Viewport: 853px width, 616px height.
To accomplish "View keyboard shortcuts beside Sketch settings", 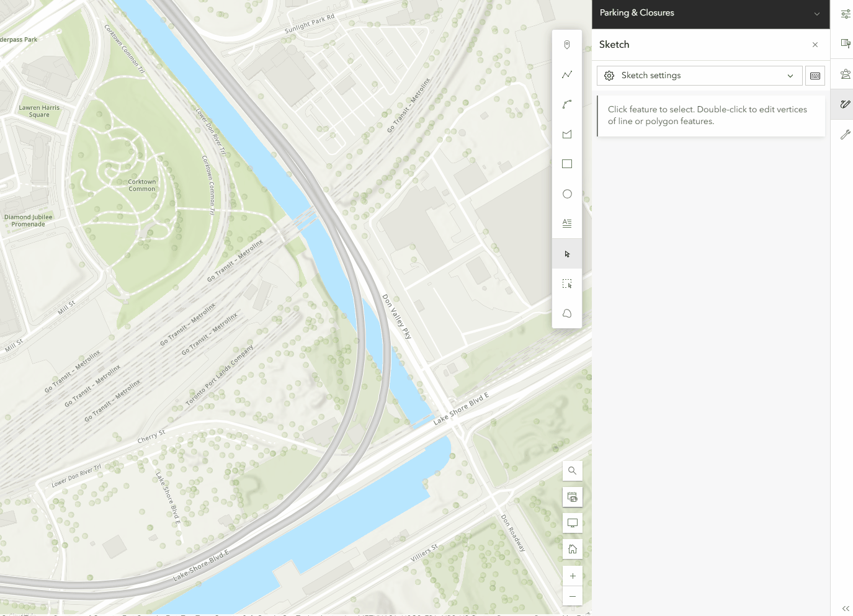I will [x=815, y=75].
